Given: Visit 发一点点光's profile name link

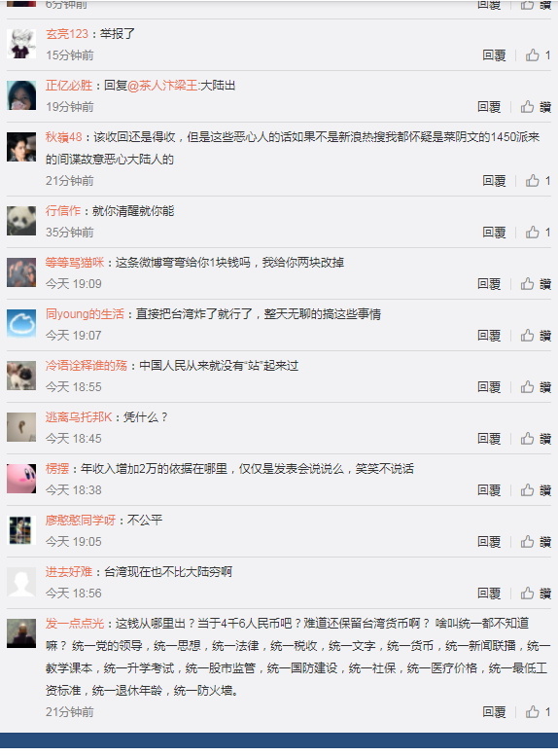Looking at the screenshot, I should click(x=75, y=624).
